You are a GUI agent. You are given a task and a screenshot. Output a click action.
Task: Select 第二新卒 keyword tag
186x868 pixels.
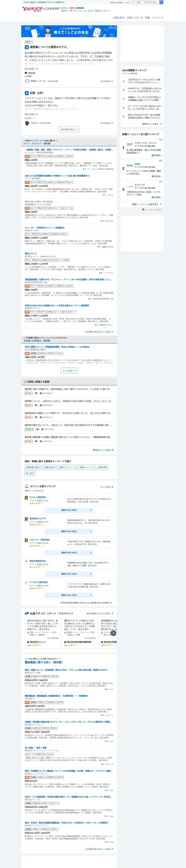[30, 473]
